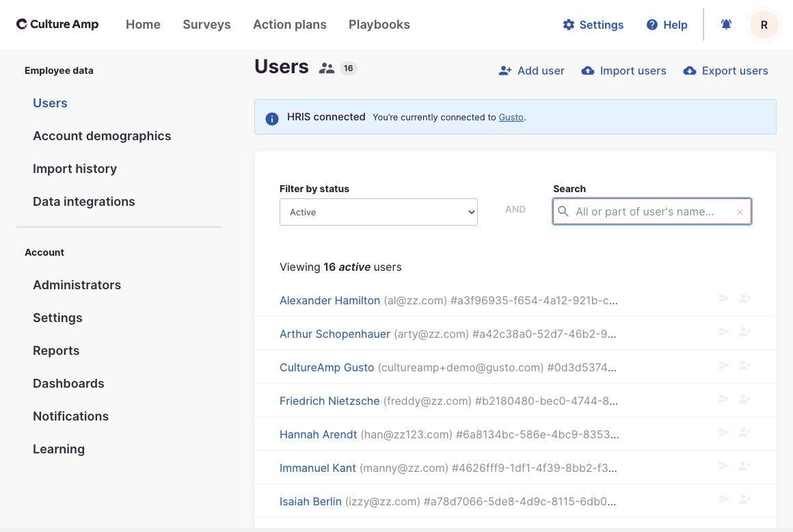Open Help via the question mark icon

coord(652,25)
